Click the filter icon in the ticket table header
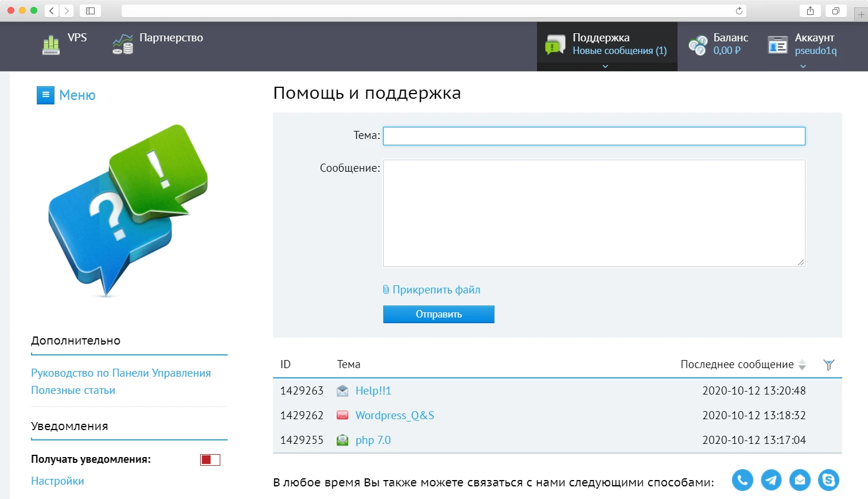 pos(828,364)
